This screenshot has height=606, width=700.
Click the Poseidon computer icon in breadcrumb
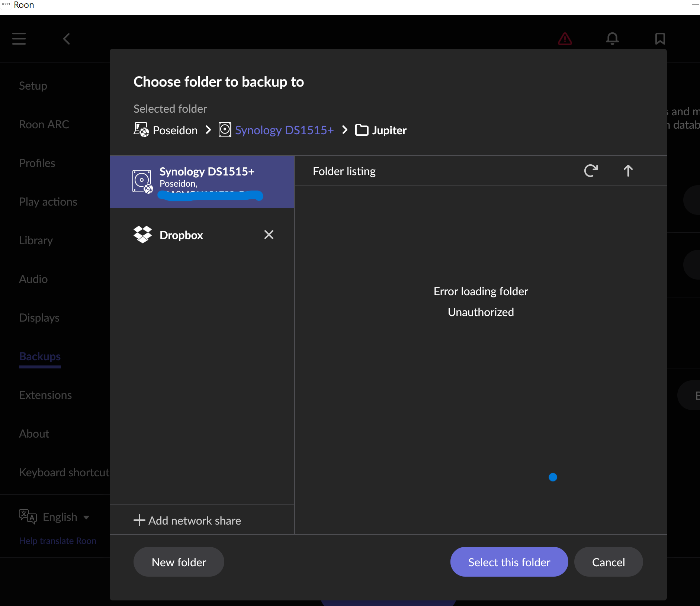tap(141, 130)
